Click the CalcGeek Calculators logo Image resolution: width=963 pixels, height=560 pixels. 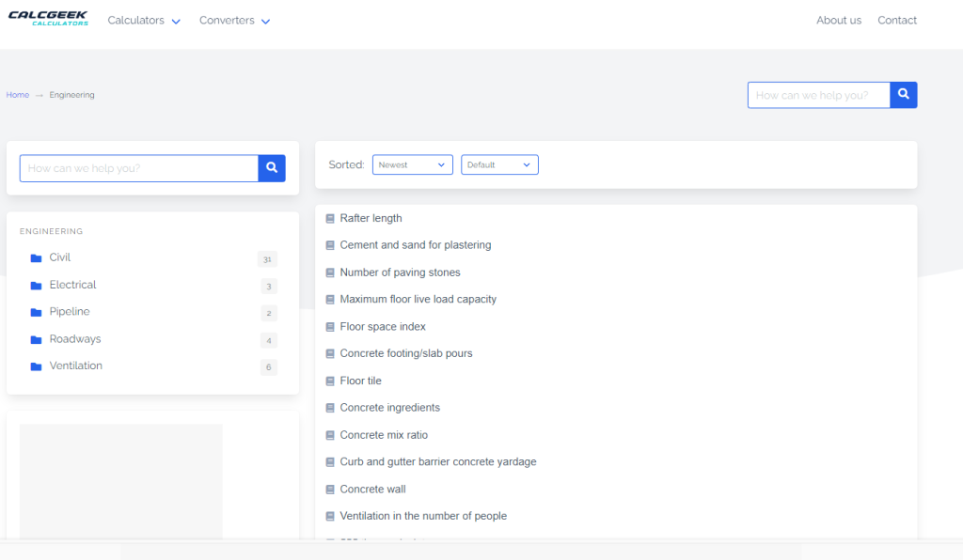pyautogui.click(x=48, y=18)
